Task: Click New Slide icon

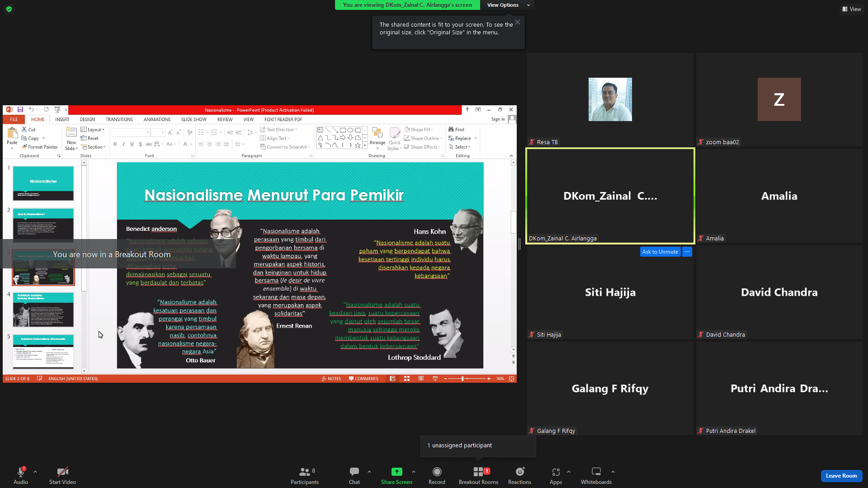Action: (71, 132)
